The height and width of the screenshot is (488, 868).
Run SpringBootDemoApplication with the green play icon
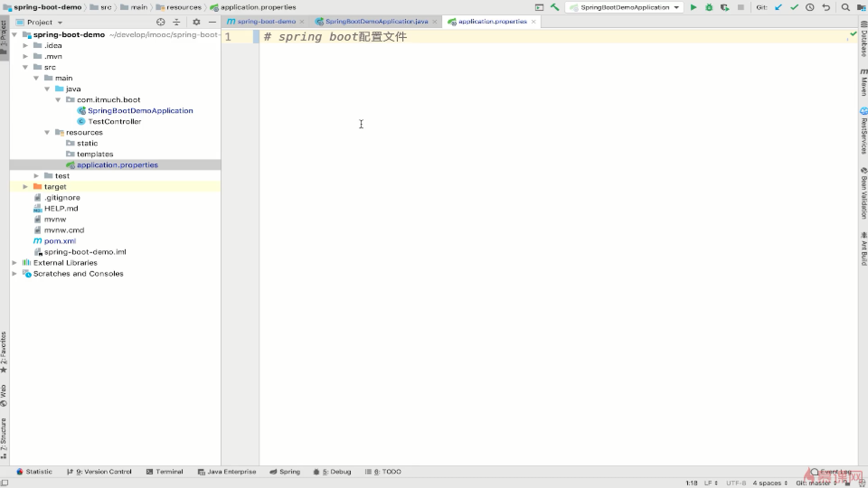pyautogui.click(x=693, y=7)
